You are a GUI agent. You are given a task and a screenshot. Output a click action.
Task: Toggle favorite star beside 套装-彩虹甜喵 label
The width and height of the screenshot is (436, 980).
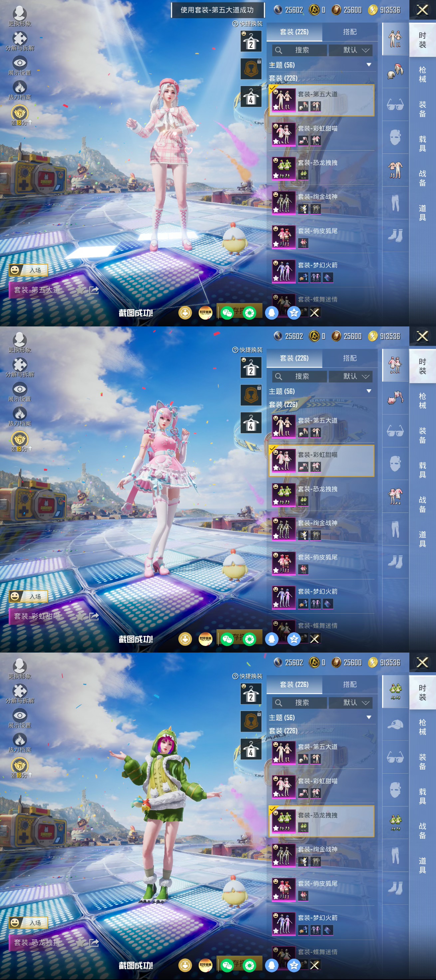80,616
